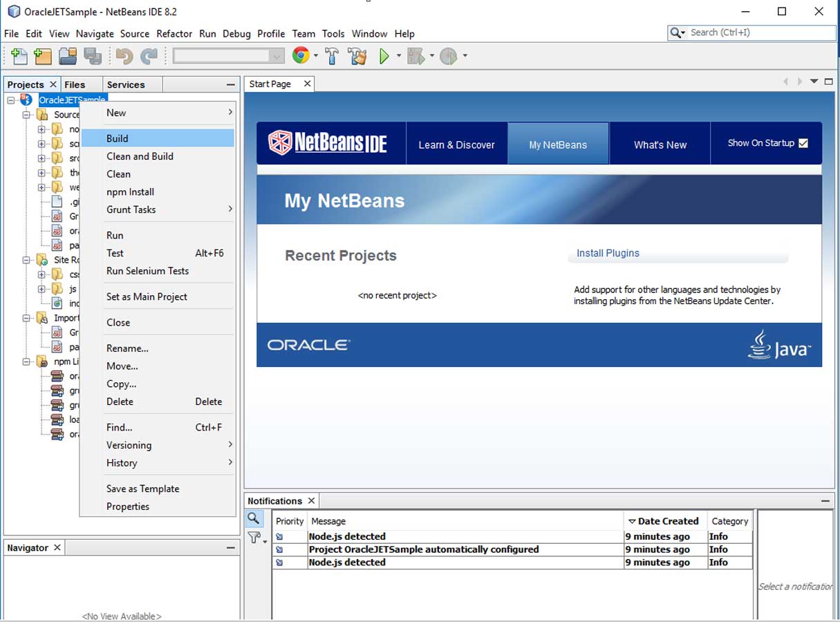Open the Grunt Tasks submenu
This screenshot has width=840, height=622.
(x=131, y=209)
